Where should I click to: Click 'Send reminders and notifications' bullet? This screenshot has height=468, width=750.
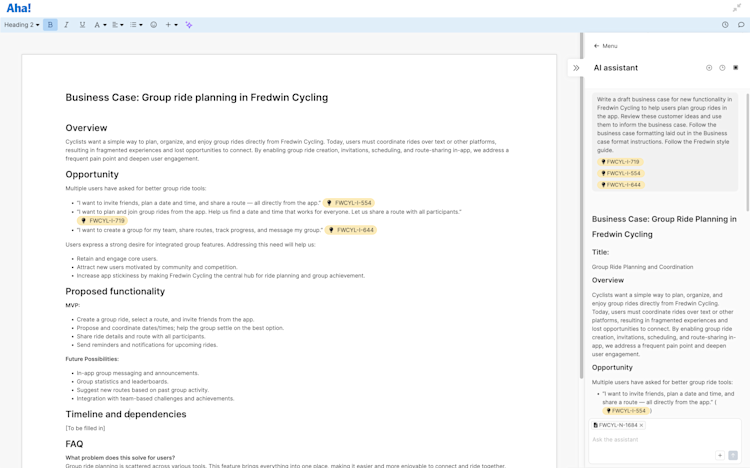147,345
